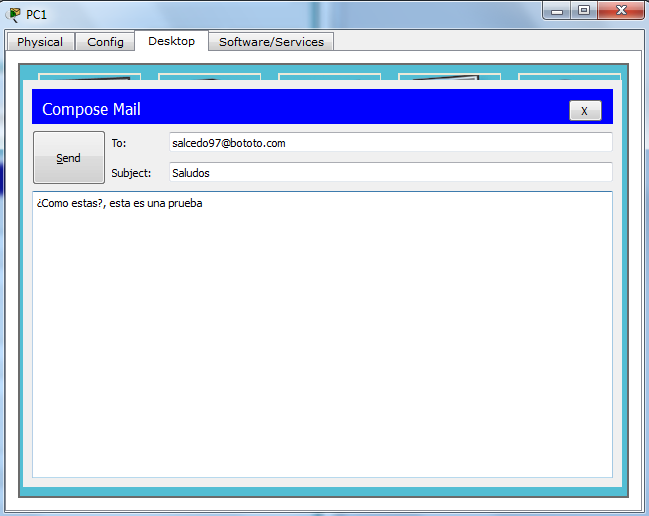Click the 'To:' label
649x516 pixels.
click(119, 143)
